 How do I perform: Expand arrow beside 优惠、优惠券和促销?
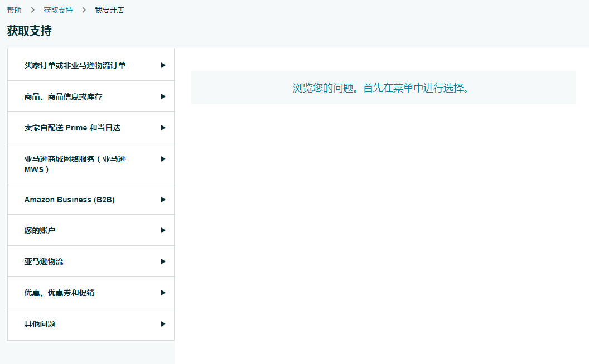(x=163, y=292)
